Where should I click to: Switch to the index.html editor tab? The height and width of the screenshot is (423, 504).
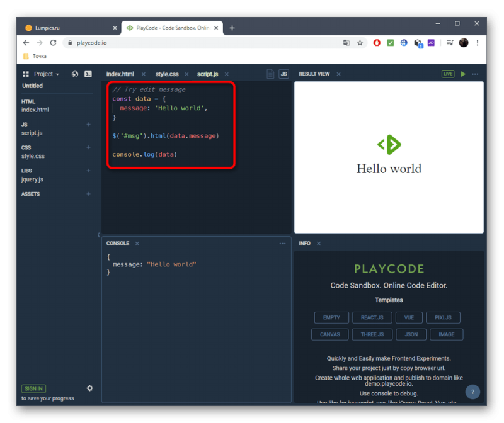tap(120, 74)
